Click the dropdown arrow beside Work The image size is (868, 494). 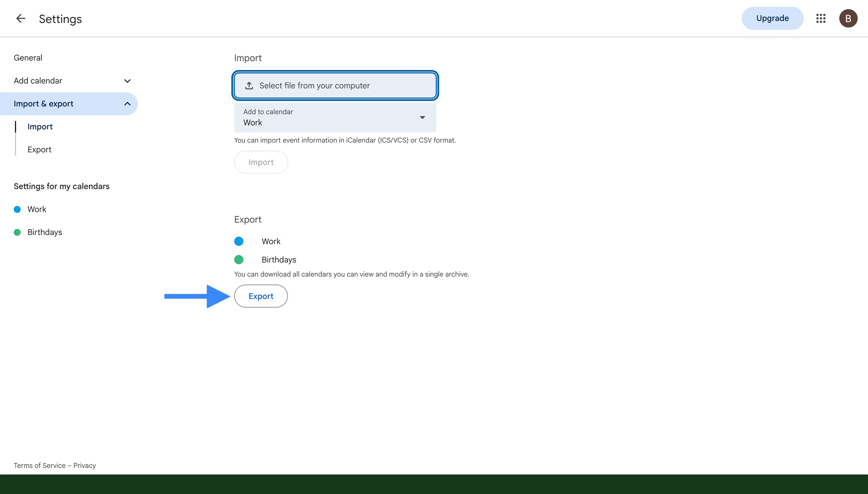[422, 117]
